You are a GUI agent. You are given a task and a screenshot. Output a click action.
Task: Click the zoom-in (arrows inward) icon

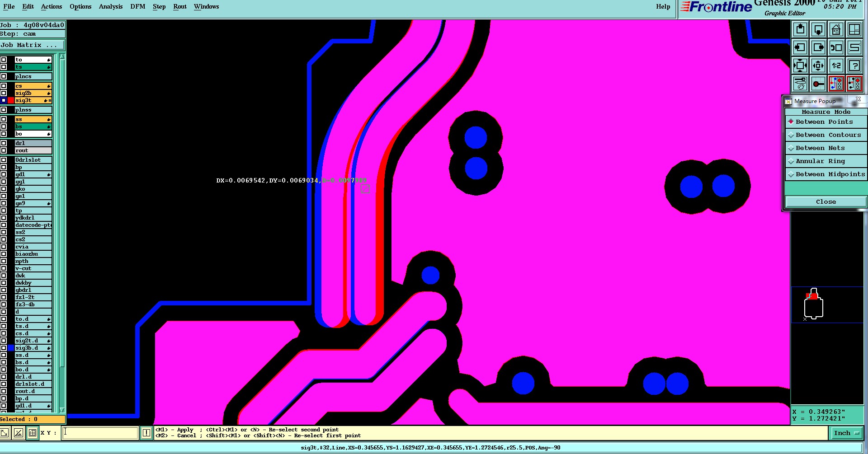click(800, 66)
